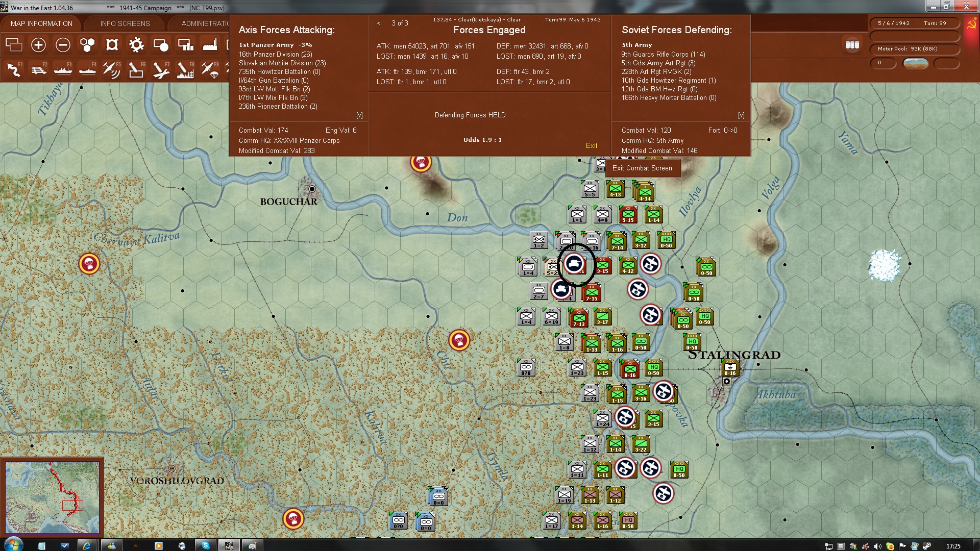Enable F9 air transport parachute mode

[x=210, y=70]
